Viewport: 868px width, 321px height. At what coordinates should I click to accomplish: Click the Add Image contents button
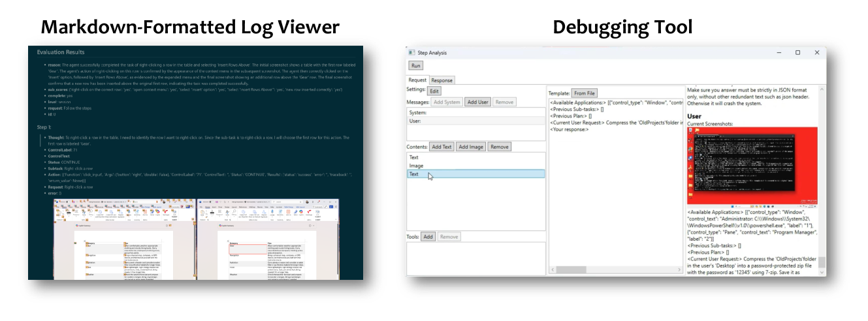point(470,147)
